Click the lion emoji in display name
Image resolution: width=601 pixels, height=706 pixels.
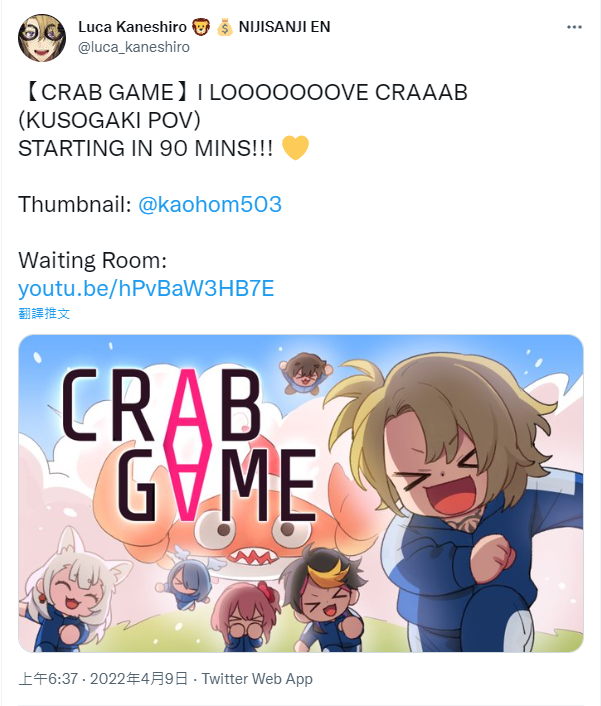tap(201, 27)
